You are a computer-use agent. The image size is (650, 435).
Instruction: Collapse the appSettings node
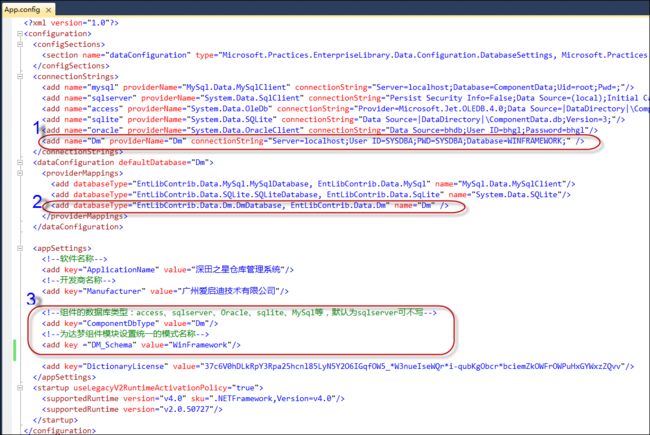[20, 248]
